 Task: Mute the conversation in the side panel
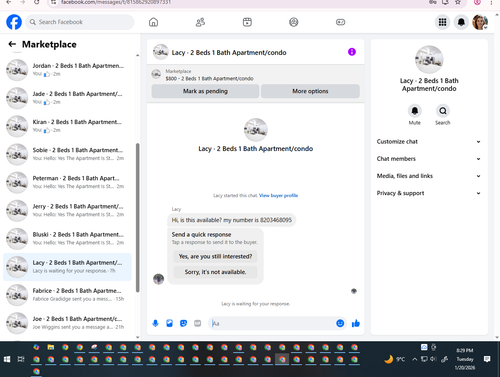pos(415,111)
